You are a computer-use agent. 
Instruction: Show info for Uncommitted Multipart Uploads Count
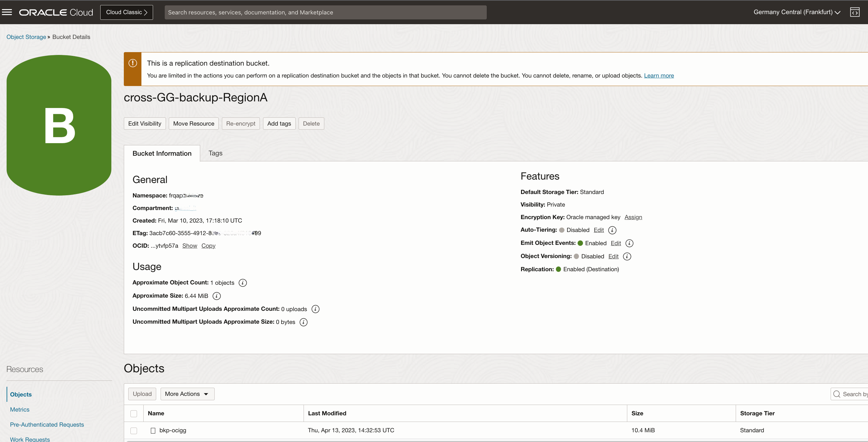(316, 309)
